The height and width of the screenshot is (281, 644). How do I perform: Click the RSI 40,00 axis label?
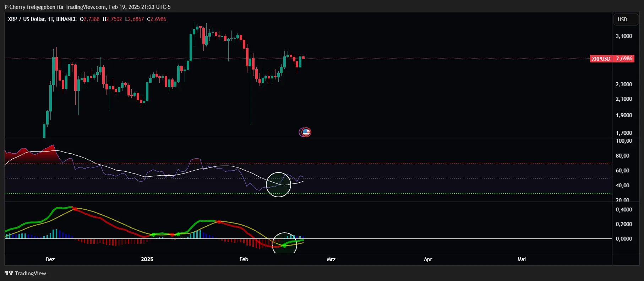(x=622, y=186)
